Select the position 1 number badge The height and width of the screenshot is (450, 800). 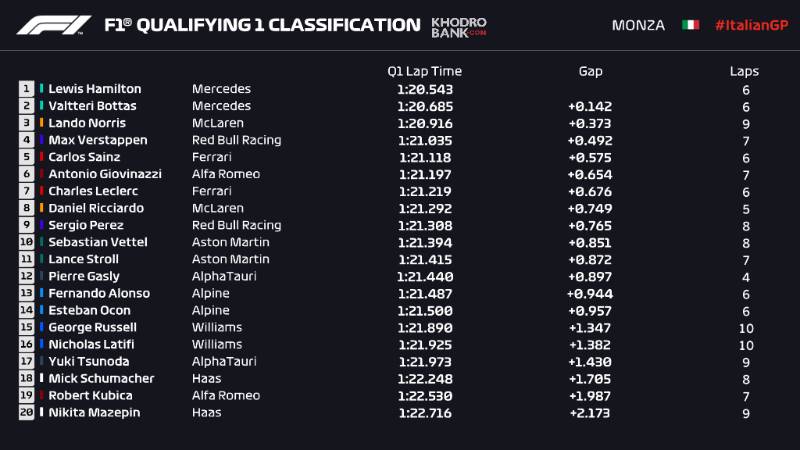26,89
